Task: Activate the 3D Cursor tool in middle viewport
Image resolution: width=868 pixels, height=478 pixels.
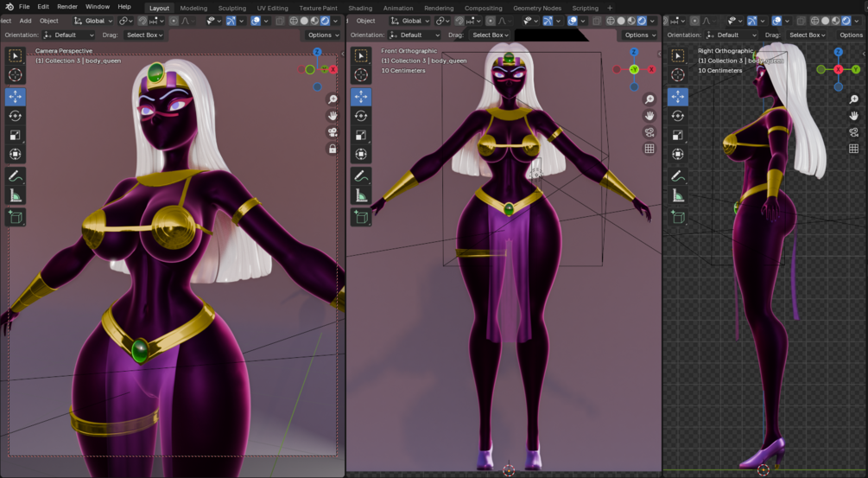Action: (361, 75)
